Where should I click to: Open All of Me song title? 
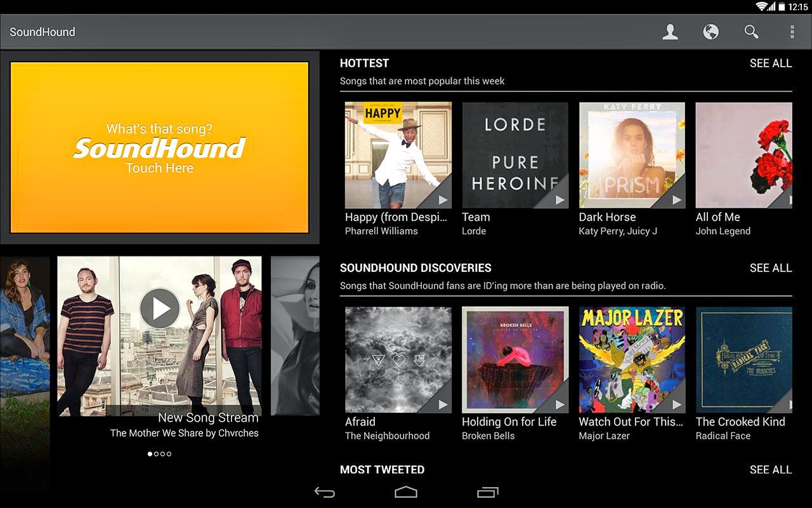click(717, 217)
